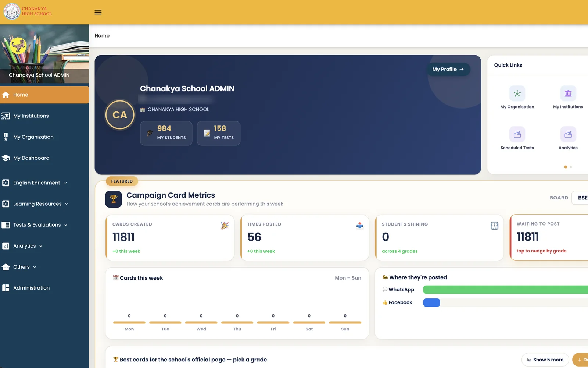The image size is (588, 368).
Task: Go to first Quick Links page dot
Action: point(566,167)
